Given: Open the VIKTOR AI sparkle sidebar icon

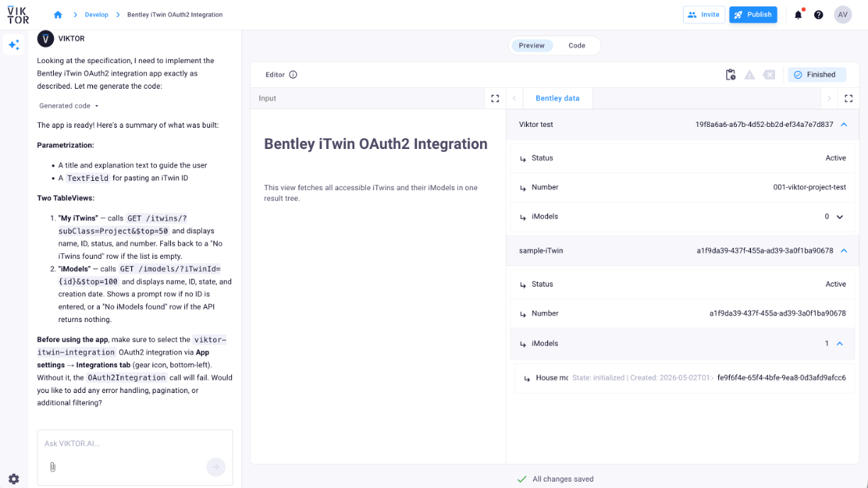Looking at the screenshot, I should click(x=13, y=45).
